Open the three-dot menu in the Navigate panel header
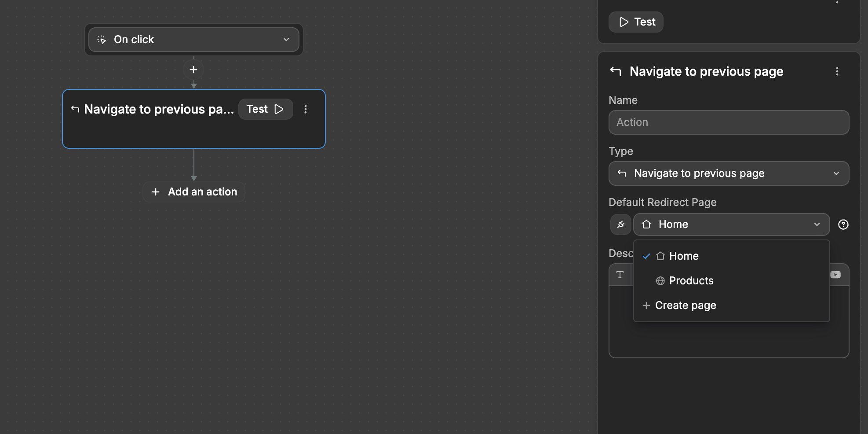 [838, 71]
